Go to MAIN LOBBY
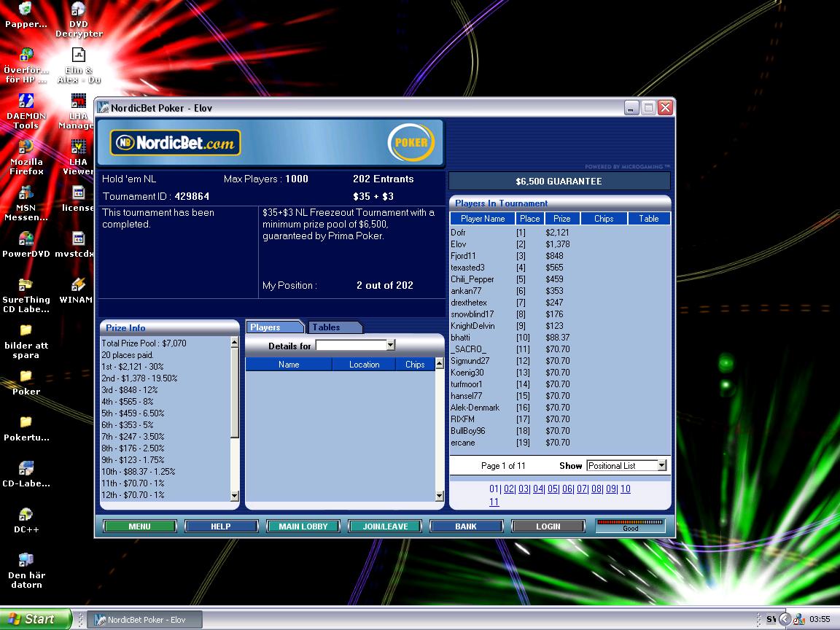840x630 pixels. (303, 526)
